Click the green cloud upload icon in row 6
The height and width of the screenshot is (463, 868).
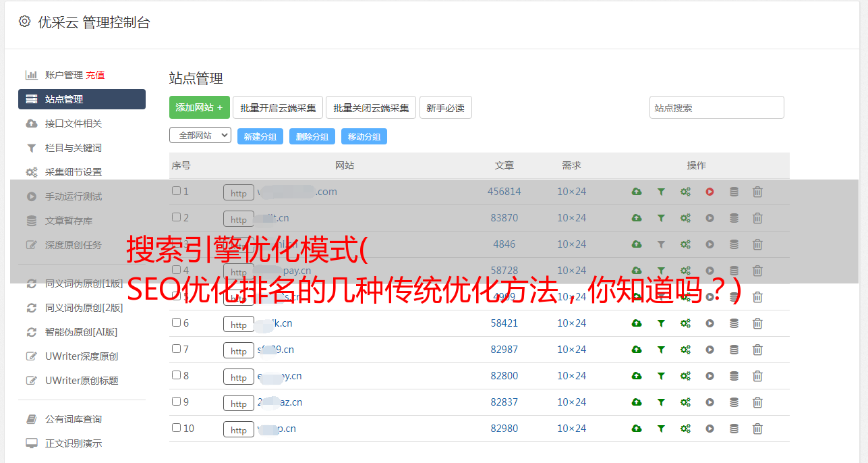[x=637, y=323]
